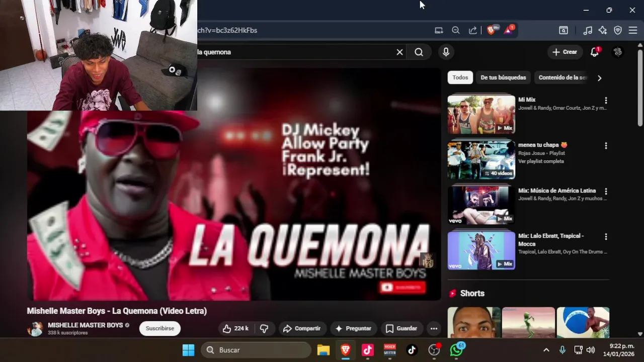Viewport: 644px width, 362px height.
Task: Click the Guardar button
Action: pyautogui.click(x=401, y=328)
